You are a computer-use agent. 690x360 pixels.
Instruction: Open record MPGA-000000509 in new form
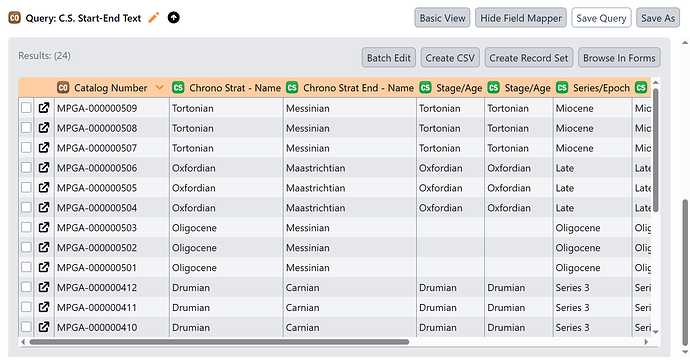pyautogui.click(x=44, y=108)
